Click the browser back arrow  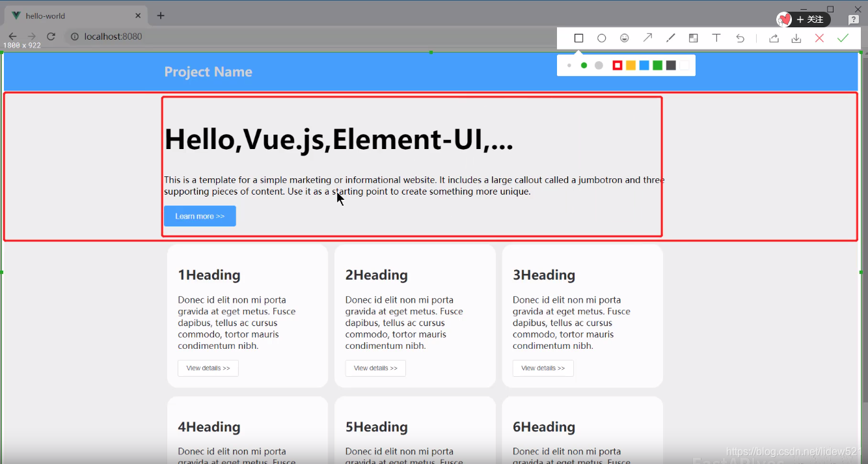[12, 36]
